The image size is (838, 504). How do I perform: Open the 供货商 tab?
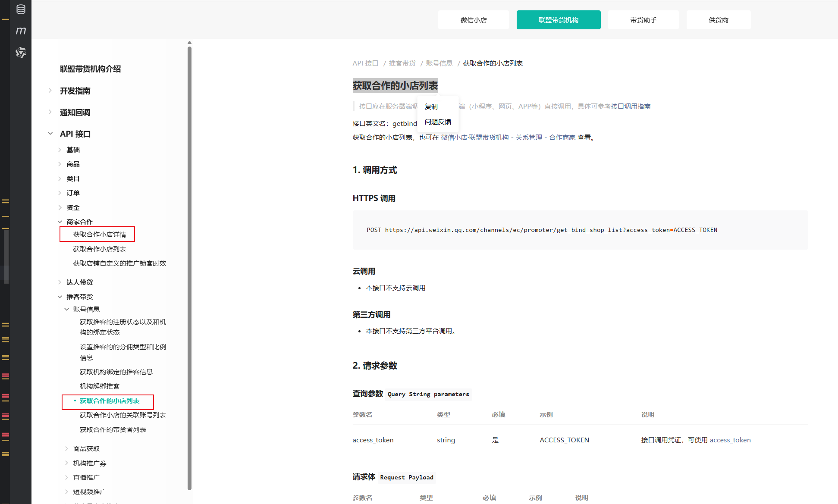(718, 20)
